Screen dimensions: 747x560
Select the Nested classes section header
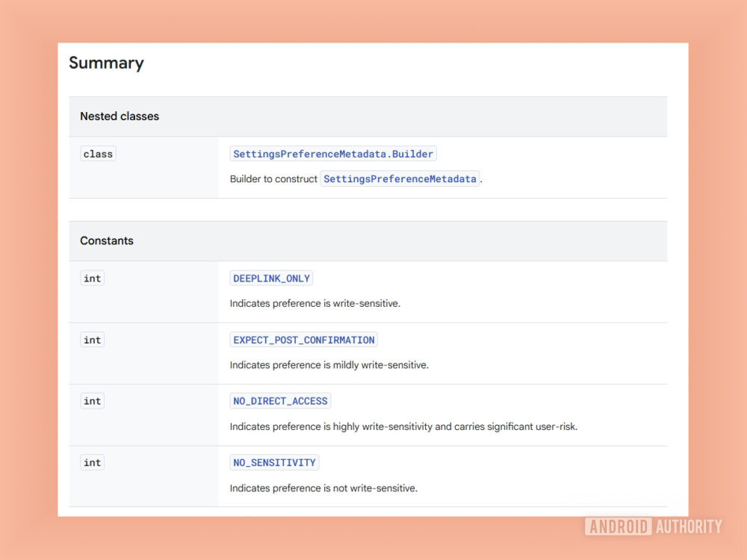click(x=119, y=116)
